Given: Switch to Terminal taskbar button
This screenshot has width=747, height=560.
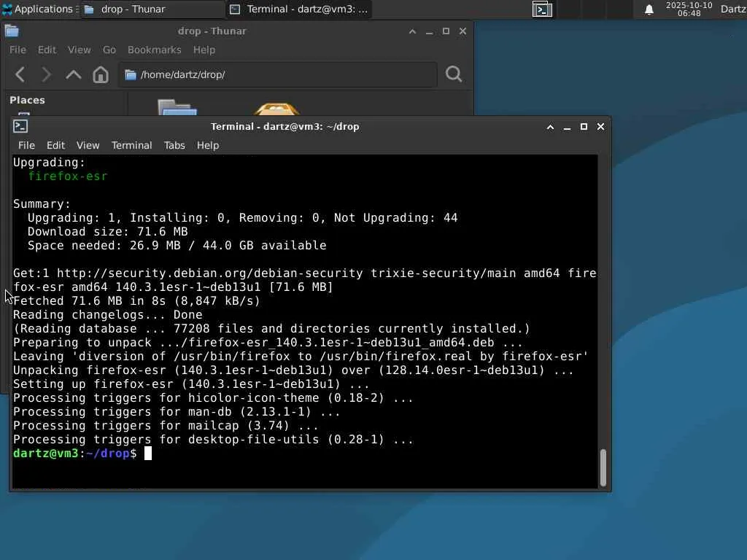Looking at the screenshot, I should click(298, 9).
